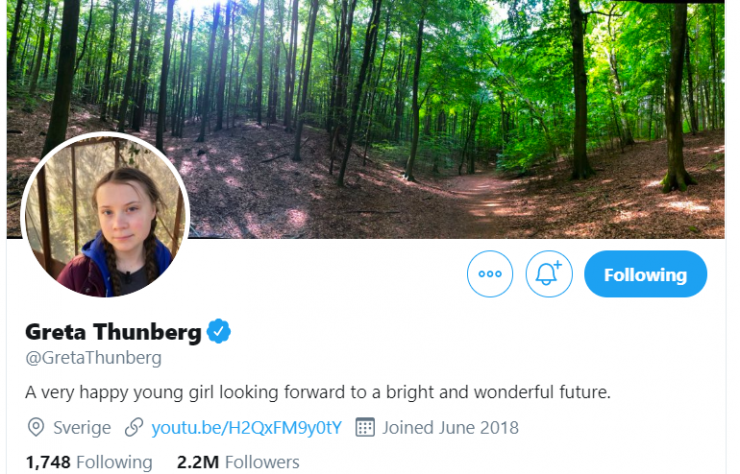Toggle the blue Following button to unfollow
The width and height of the screenshot is (740, 474).
(645, 274)
